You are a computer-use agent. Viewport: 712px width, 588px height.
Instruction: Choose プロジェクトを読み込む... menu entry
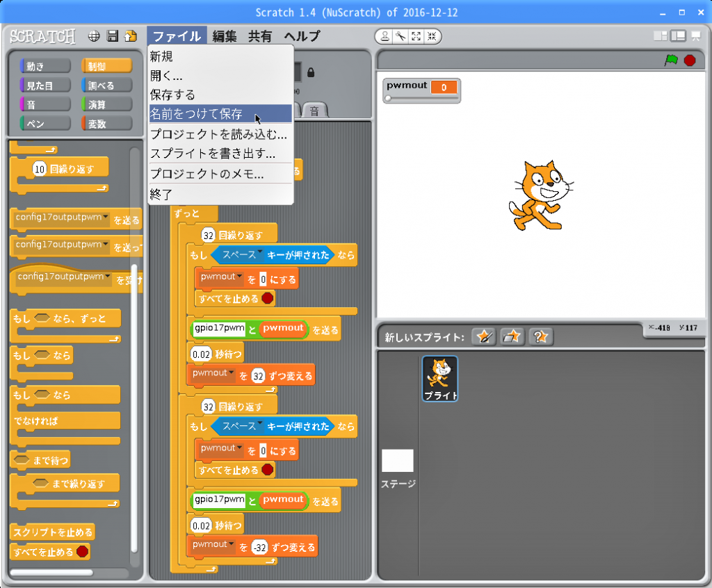coord(220,134)
